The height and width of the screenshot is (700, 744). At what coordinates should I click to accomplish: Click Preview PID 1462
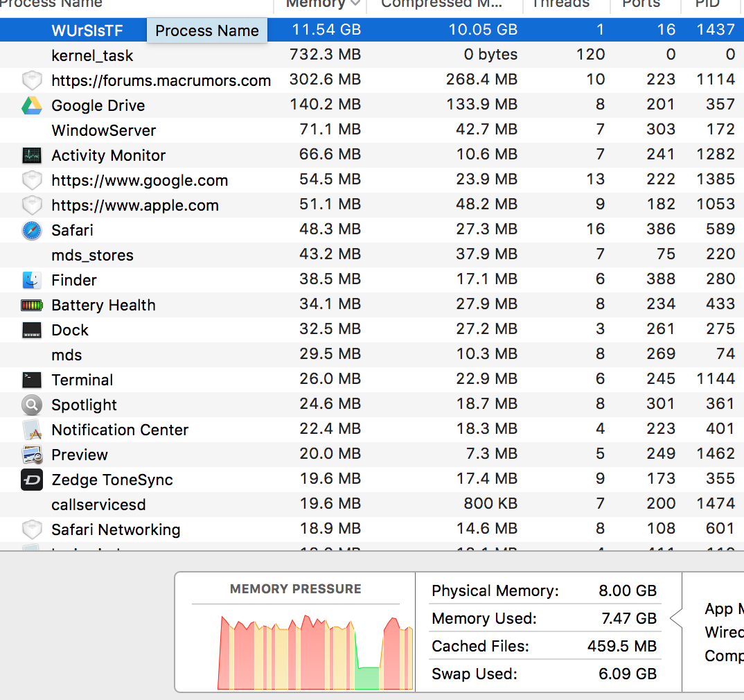[716, 453]
